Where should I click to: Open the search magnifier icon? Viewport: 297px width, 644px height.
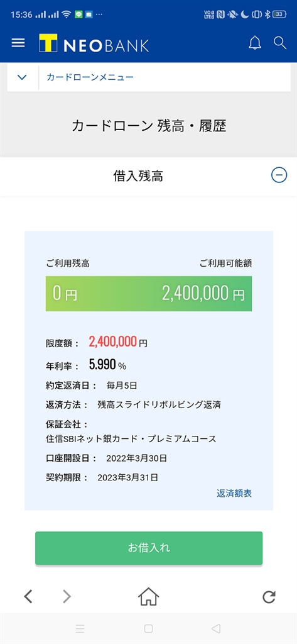280,43
